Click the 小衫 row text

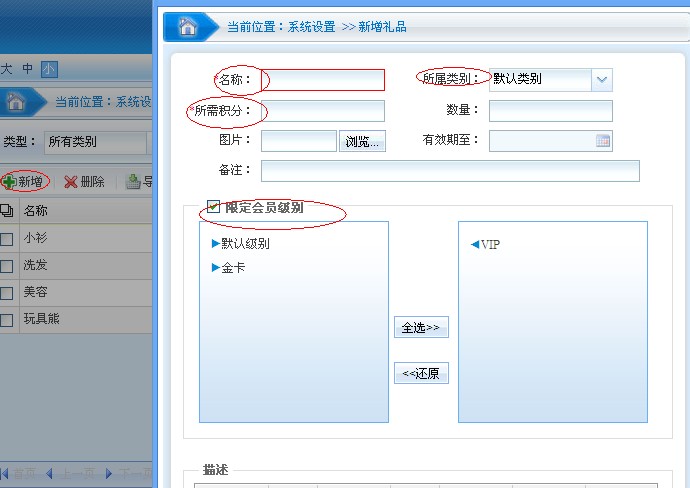click(36, 238)
